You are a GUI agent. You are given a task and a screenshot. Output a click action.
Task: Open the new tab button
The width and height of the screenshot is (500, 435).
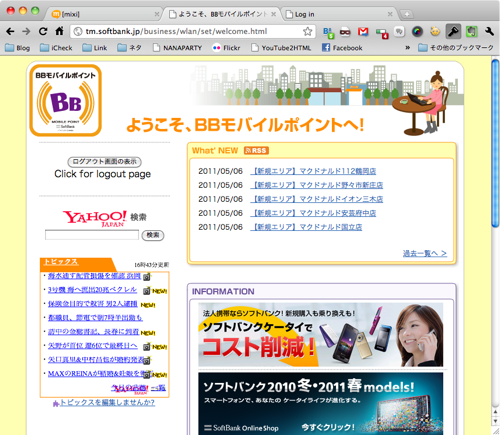(406, 14)
